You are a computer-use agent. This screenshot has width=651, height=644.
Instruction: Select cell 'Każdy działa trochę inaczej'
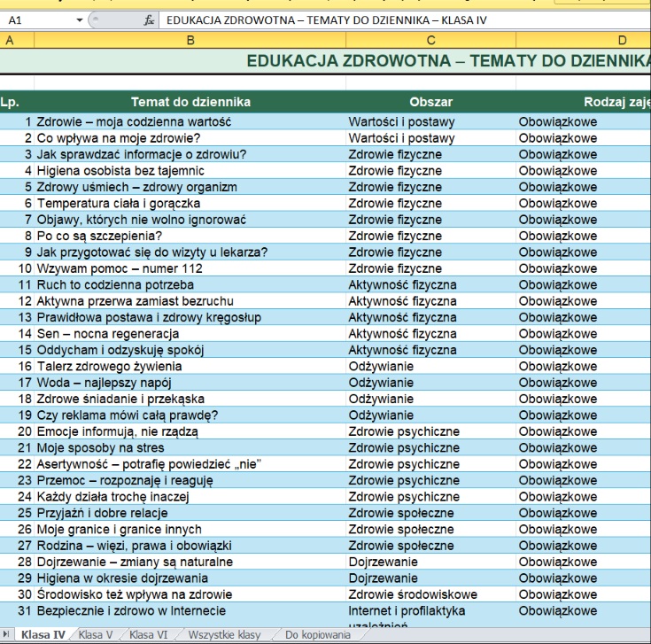[190, 497]
